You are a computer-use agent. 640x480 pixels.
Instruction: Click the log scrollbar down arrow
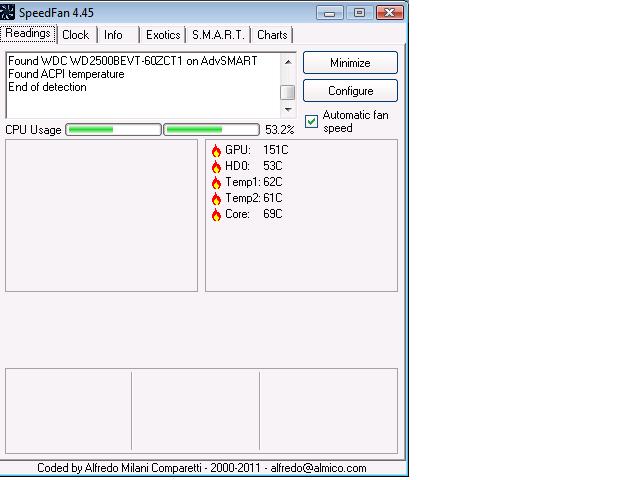point(288,109)
